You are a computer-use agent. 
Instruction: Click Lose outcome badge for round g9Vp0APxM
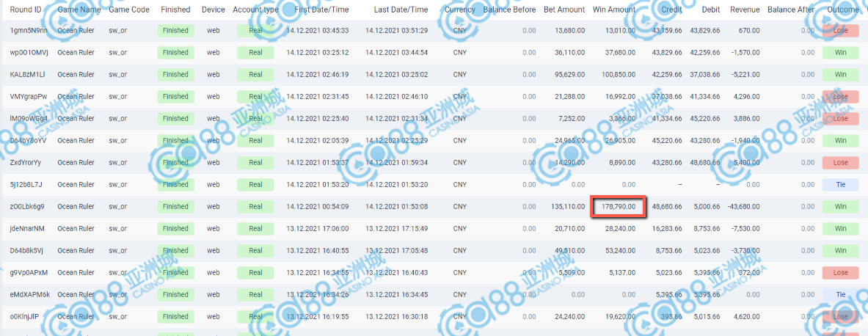click(840, 272)
